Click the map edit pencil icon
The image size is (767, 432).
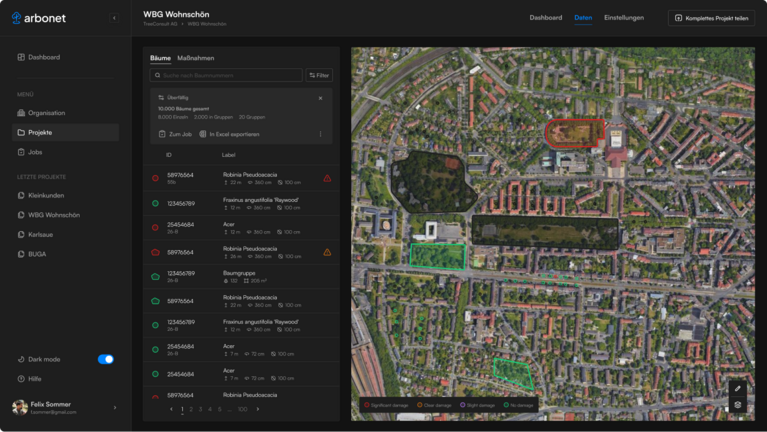pos(738,388)
